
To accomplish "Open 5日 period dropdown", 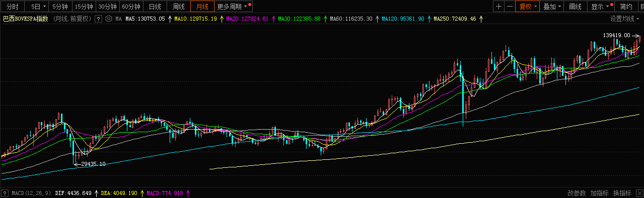I will tap(37, 7).
